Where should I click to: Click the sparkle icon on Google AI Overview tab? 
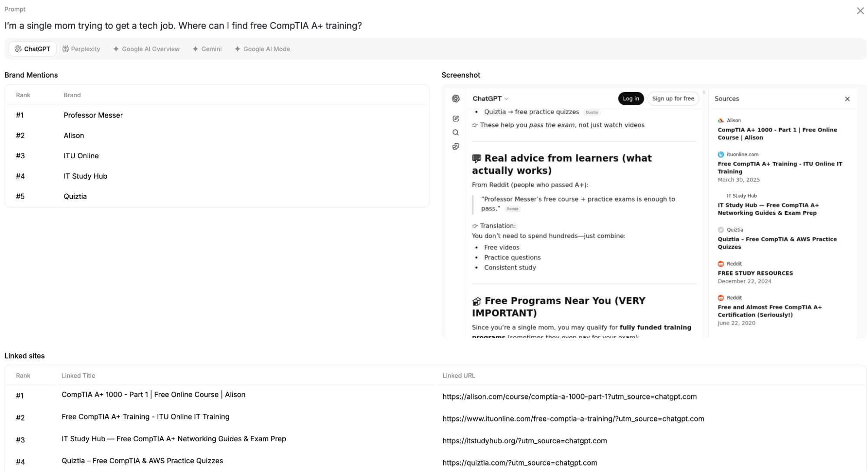point(116,49)
